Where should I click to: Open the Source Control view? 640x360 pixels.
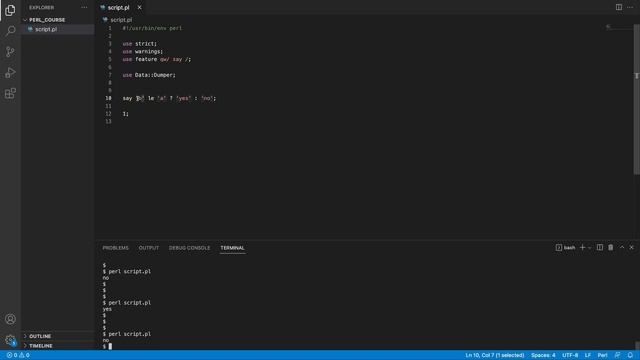pyautogui.click(x=10, y=52)
